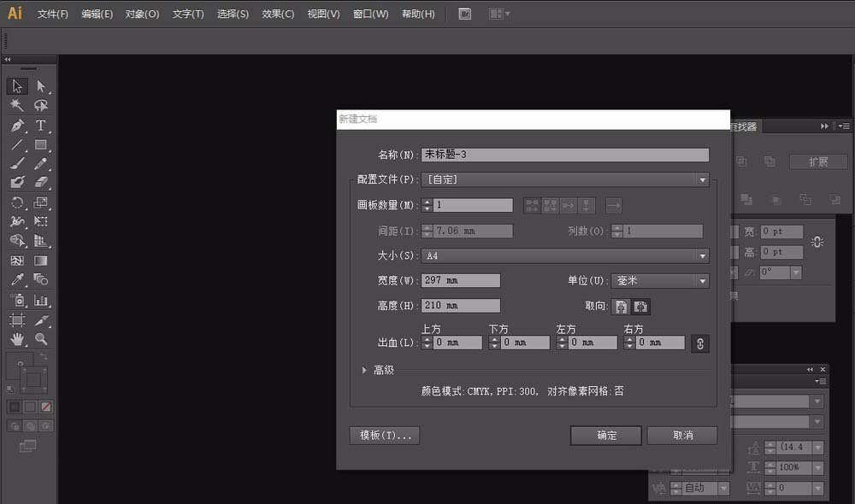Activate the Zoom tool
855x504 pixels.
tap(40, 338)
